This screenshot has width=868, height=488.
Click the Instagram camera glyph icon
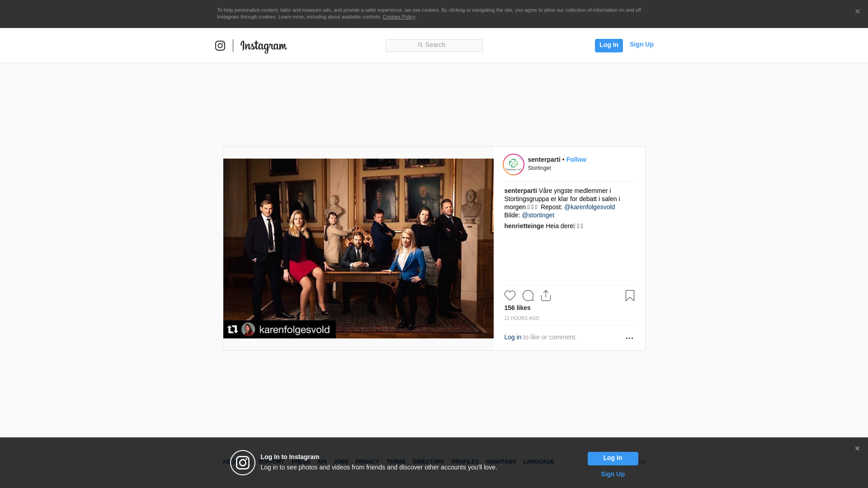(220, 46)
